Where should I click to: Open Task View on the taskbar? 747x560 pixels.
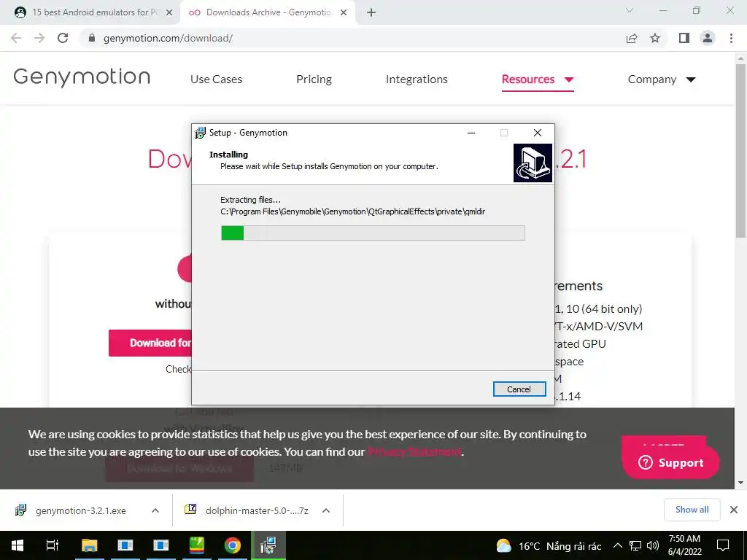point(53,545)
